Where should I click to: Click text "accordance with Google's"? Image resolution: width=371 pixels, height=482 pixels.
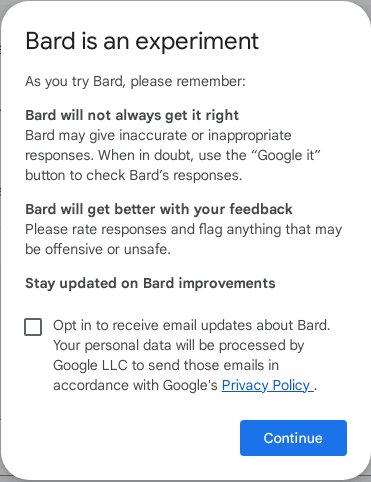point(135,385)
